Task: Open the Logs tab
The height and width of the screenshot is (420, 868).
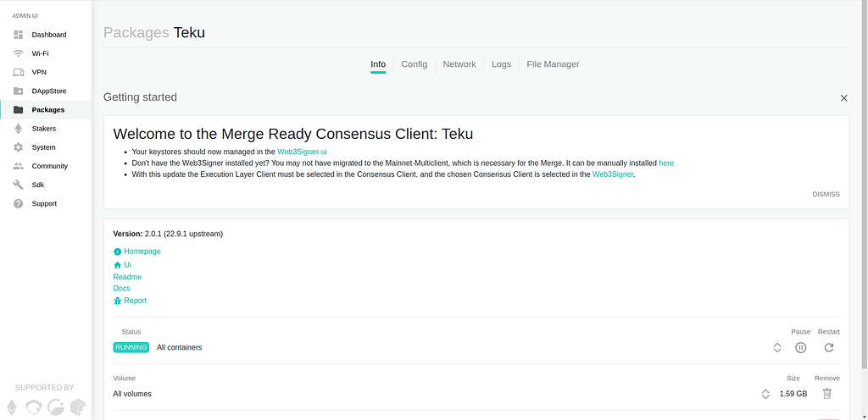Action: click(x=501, y=64)
